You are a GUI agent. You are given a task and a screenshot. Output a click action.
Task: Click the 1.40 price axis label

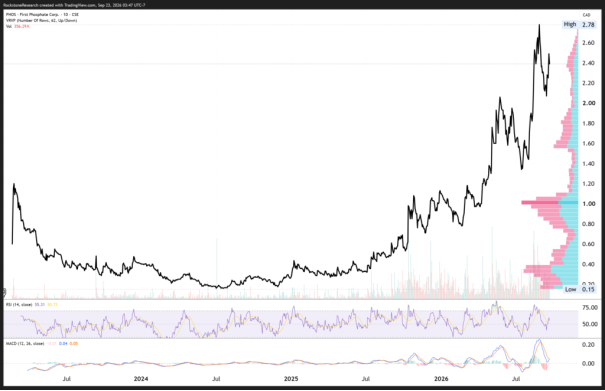(x=588, y=164)
